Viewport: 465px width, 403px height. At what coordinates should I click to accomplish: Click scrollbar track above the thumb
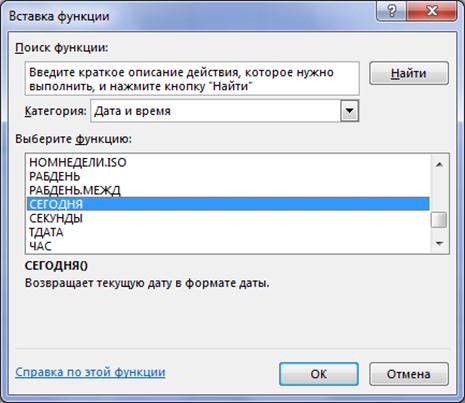(x=439, y=193)
